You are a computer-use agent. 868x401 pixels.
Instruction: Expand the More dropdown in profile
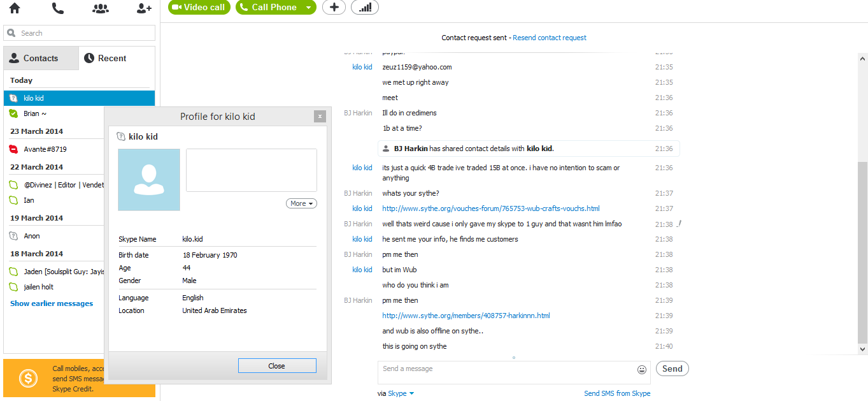(x=301, y=203)
